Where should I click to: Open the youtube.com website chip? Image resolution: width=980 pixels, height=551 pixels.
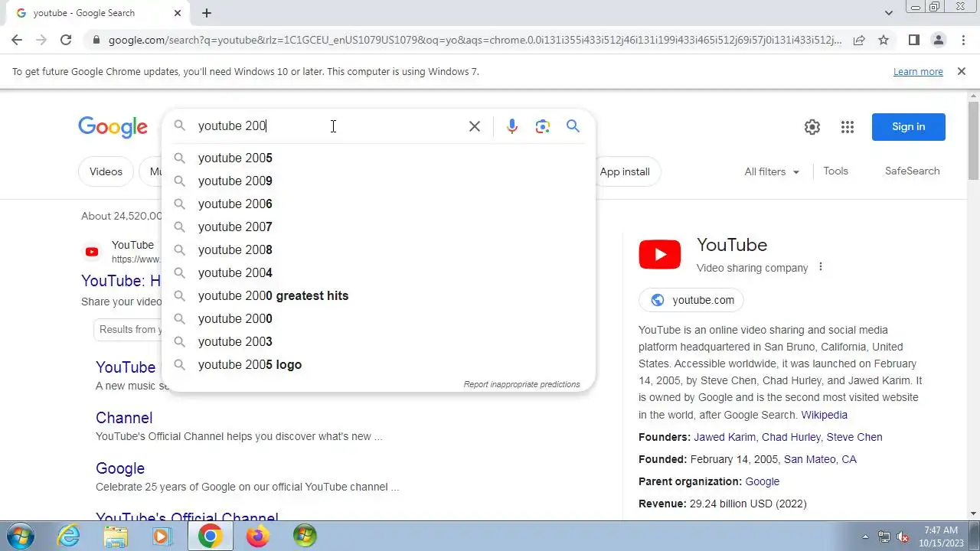pyautogui.click(x=691, y=300)
